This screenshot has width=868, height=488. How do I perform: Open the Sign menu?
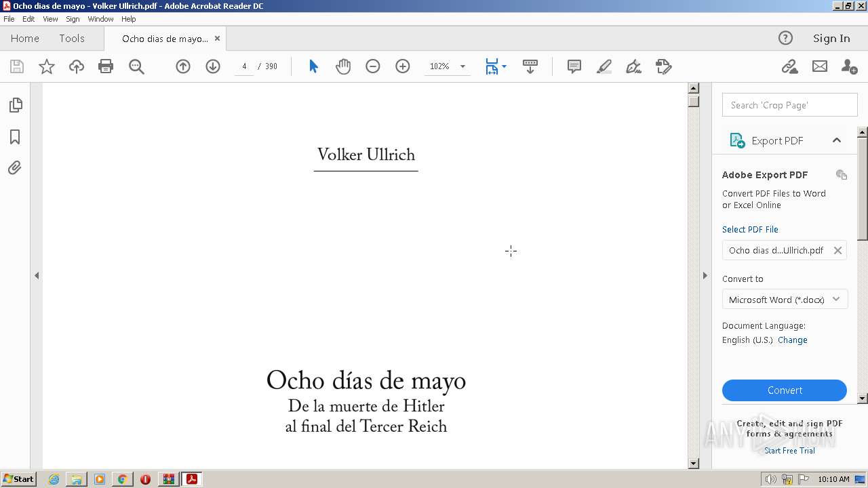(73, 19)
